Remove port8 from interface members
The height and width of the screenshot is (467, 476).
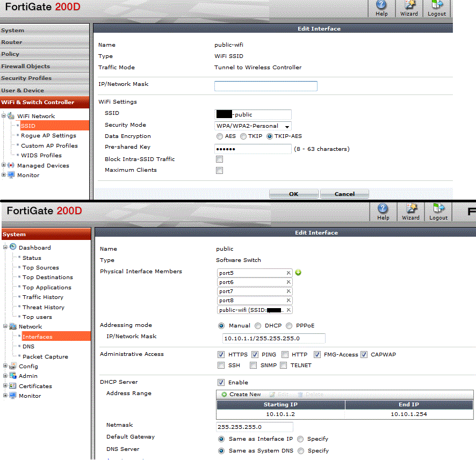pos(289,300)
